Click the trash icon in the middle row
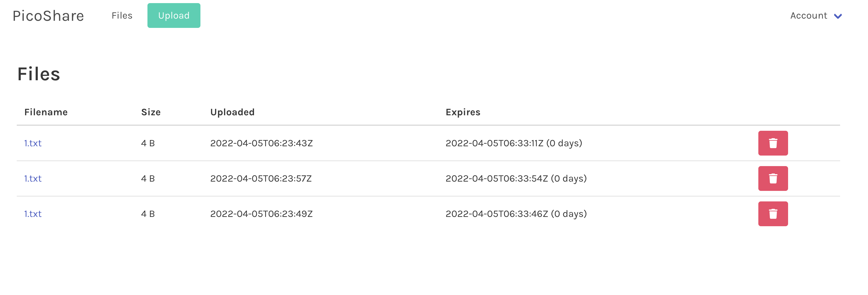This screenshot has height=295, width=868. pyautogui.click(x=773, y=178)
